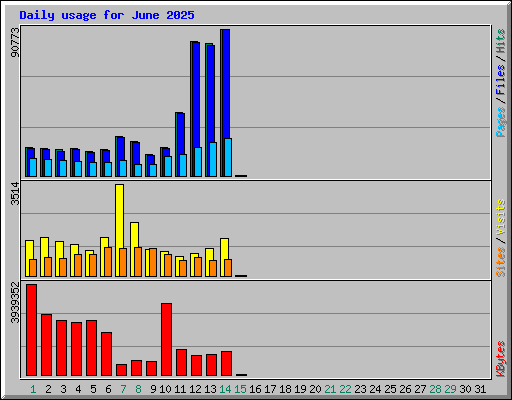Click the 90773 axis value

pyautogui.click(x=15, y=42)
